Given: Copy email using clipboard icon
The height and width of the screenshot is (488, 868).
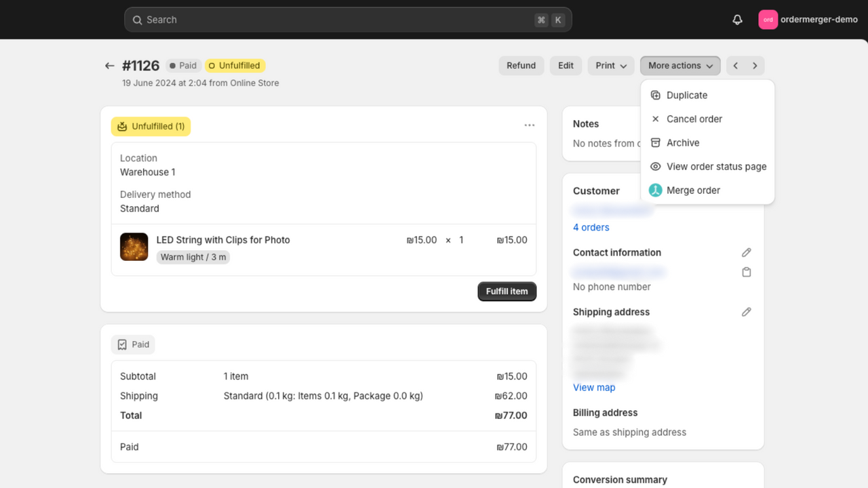Looking at the screenshot, I should pos(747,272).
